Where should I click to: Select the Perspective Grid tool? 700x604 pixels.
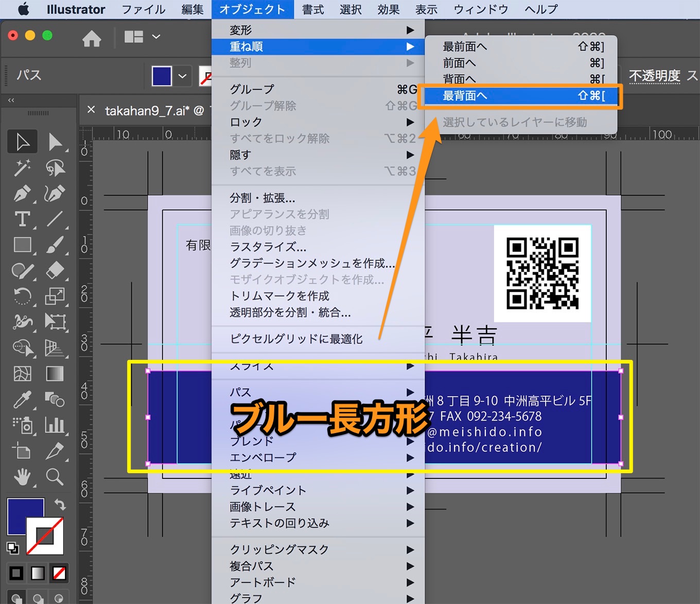(x=55, y=348)
